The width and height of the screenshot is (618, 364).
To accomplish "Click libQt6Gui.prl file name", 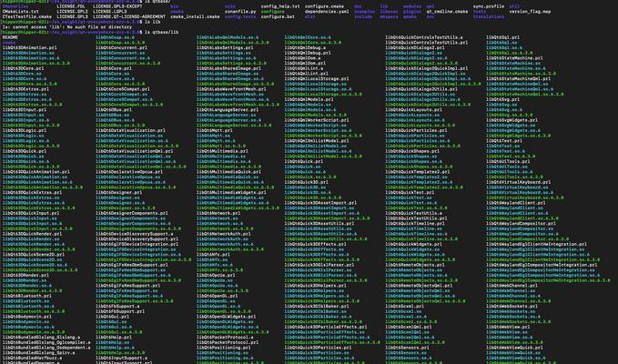I will [x=112, y=317].
